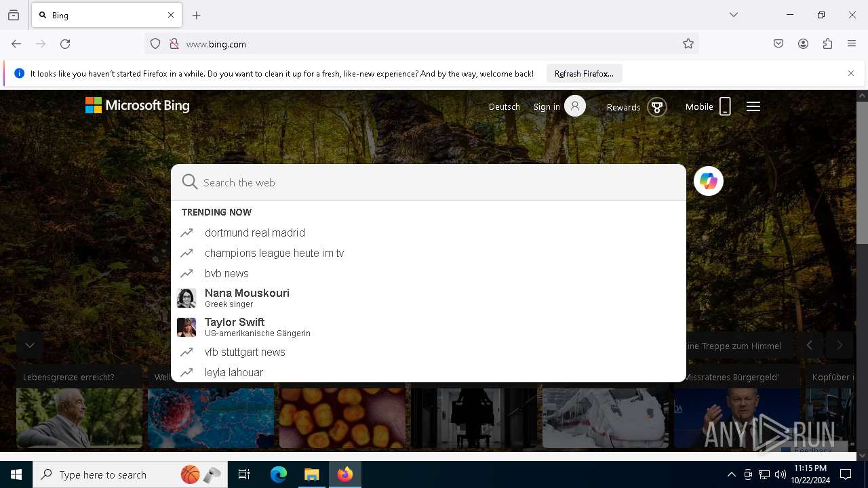Viewport: 868px width, 488px height.
Task: Show next background image arrow
Action: coord(840,345)
